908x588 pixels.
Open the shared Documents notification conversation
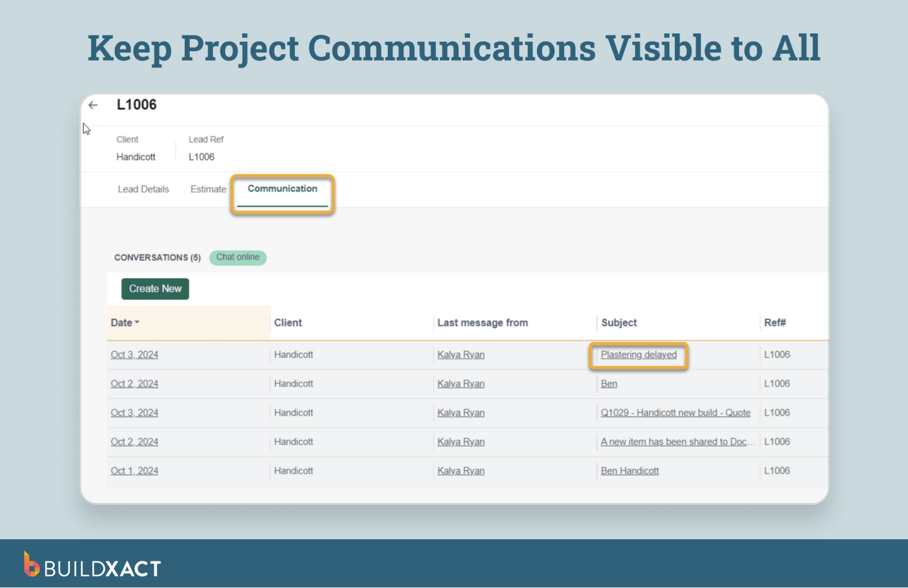tap(677, 441)
